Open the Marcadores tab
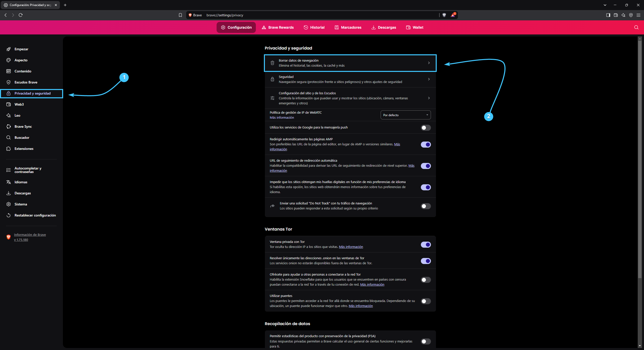The height and width of the screenshot is (350, 644). (x=348, y=27)
